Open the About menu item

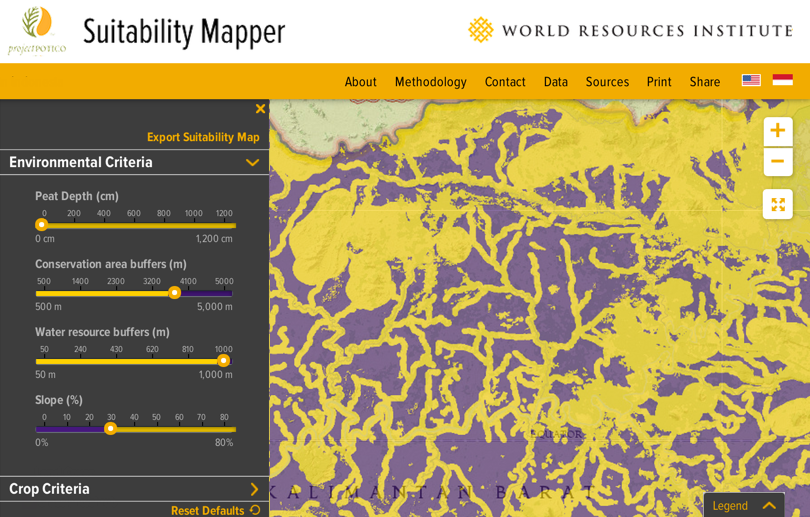click(360, 82)
